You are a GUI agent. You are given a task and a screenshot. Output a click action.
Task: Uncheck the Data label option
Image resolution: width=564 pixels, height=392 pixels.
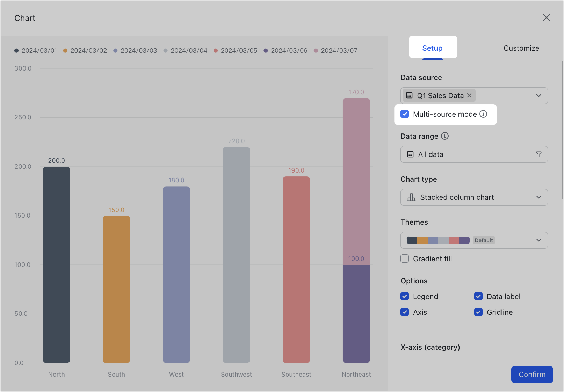[478, 296]
